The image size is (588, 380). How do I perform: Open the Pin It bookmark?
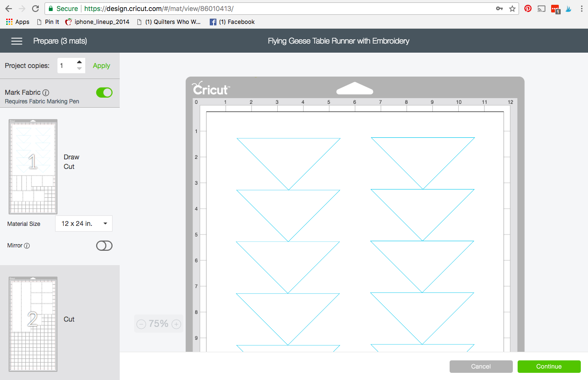tap(48, 22)
